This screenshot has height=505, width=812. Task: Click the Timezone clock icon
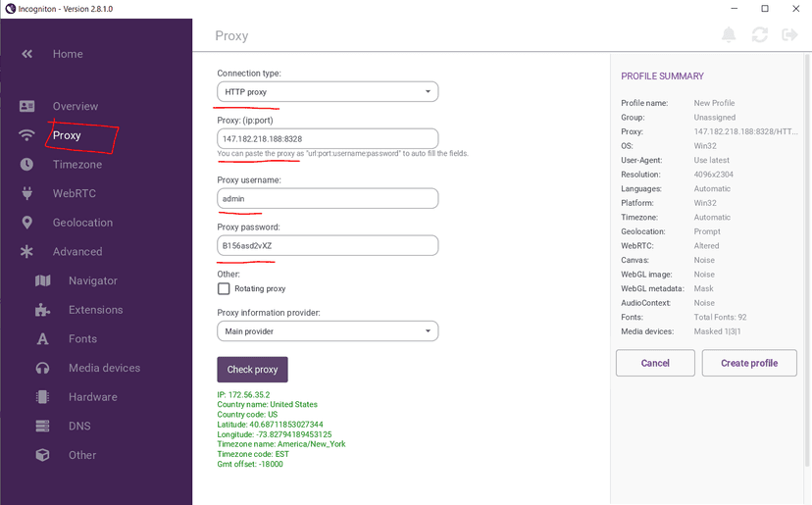pyautogui.click(x=27, y=165)
